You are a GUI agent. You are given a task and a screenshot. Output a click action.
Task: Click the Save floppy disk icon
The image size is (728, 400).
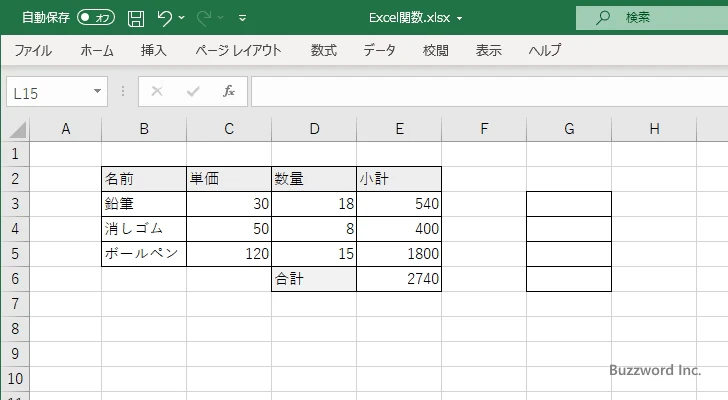[136, 18]
